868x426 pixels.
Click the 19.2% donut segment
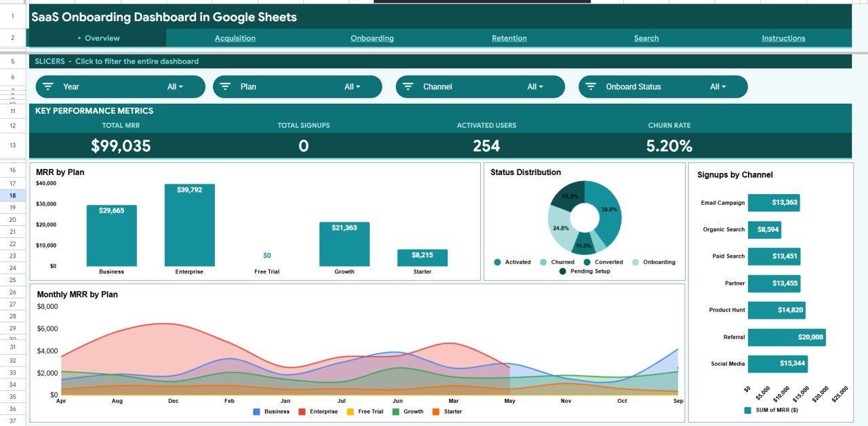569,196
